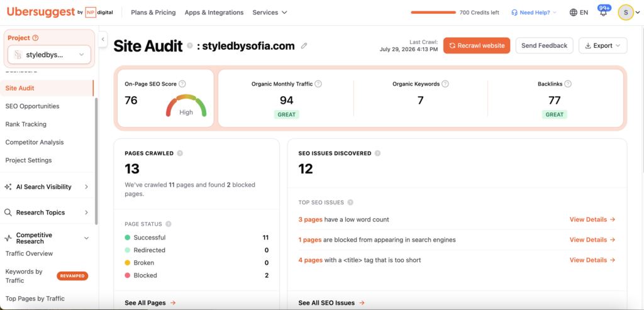Click the Recrawl website button
Screen dimensions: 644x310
click(477, 45)
